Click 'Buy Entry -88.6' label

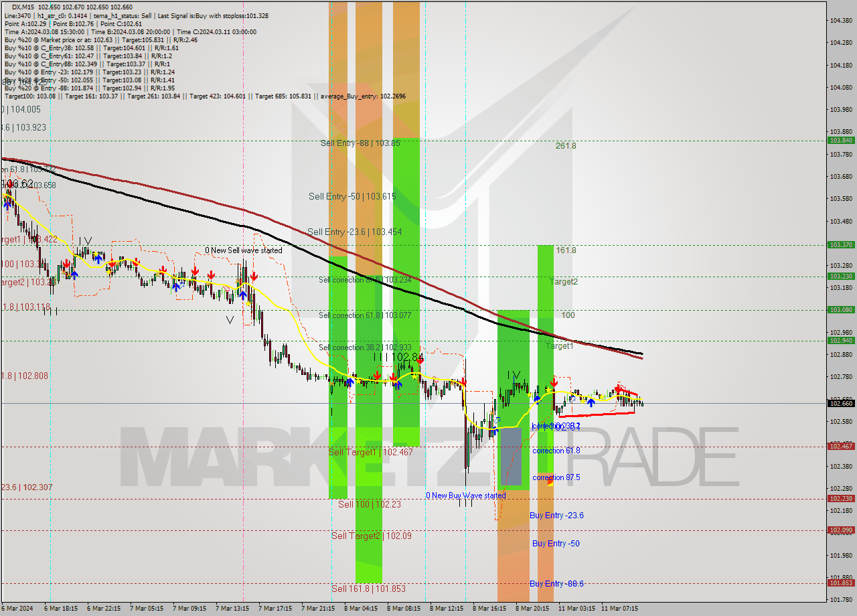(556, 583)
